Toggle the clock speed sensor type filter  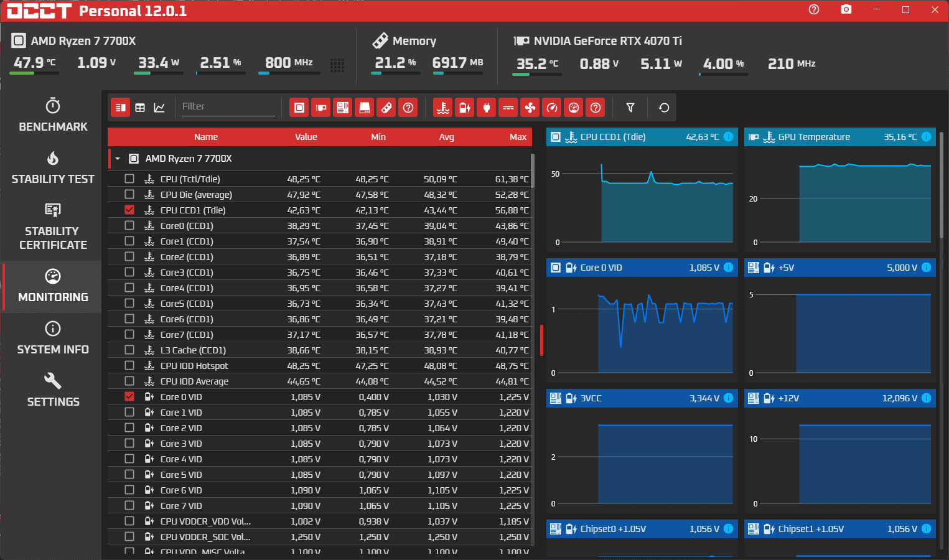(552, 108)
